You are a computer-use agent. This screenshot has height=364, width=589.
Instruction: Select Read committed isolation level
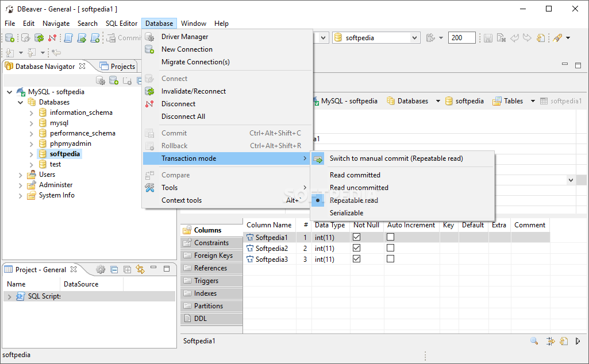[402, 175]
